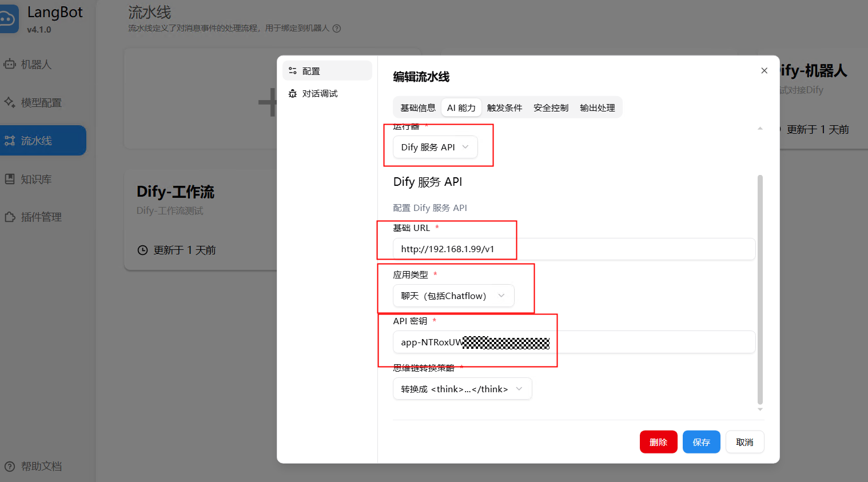Expand the 应用类型 dropdown

(x=453, y=296)
